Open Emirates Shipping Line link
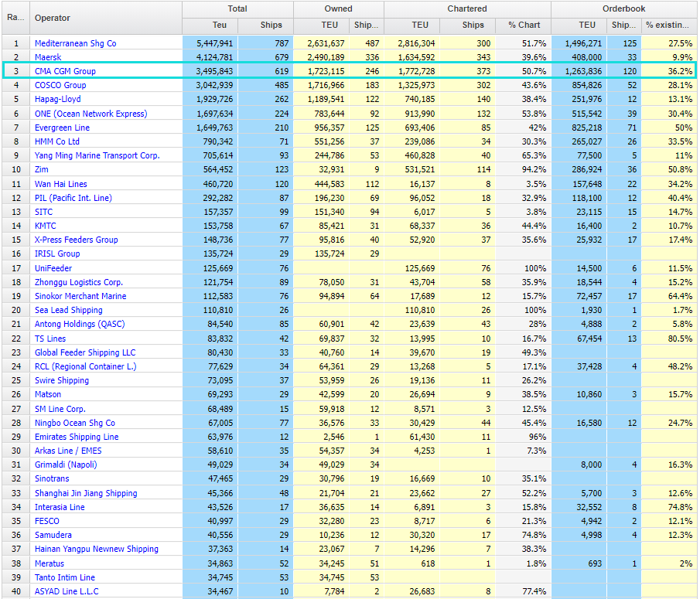 point(77,437)
